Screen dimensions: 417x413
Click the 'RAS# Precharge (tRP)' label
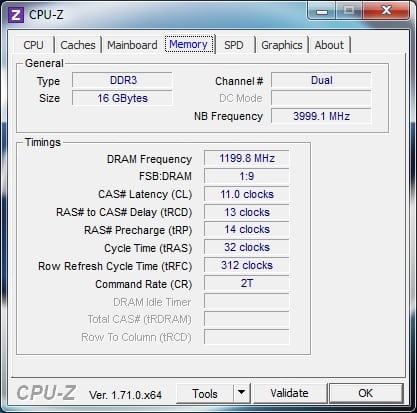click(x=138, y=230)
